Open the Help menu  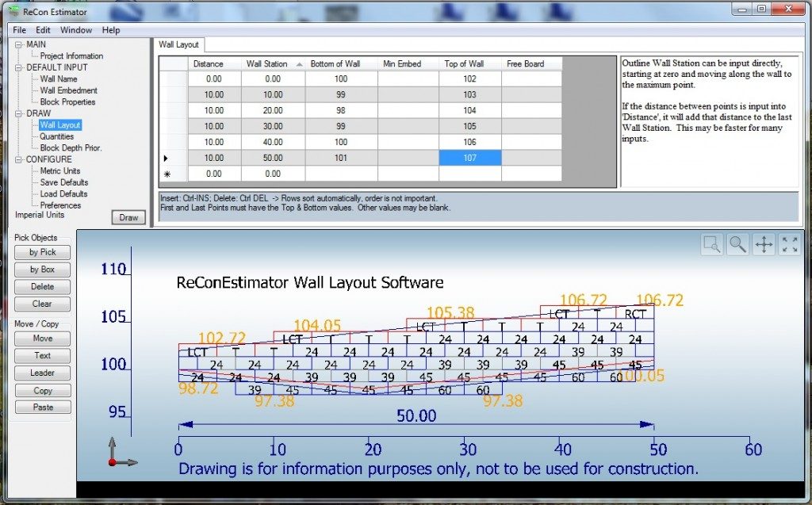click(111, 30)
